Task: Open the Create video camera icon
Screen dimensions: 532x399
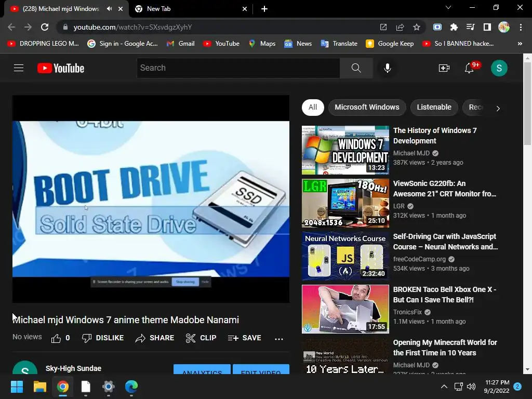Action: pyautogui.click(x=444, y=68)
